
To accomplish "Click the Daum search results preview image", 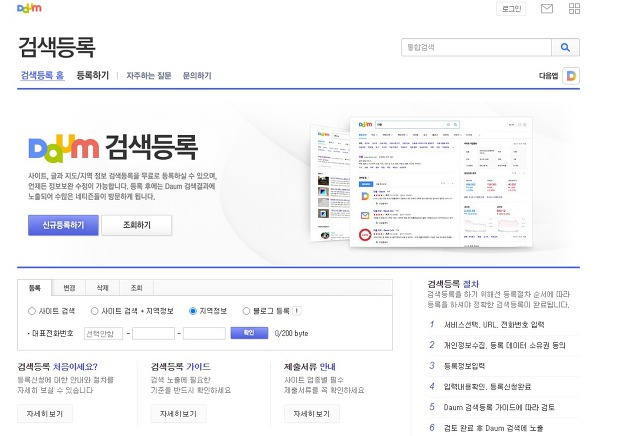I will click(x=423, y=182).
